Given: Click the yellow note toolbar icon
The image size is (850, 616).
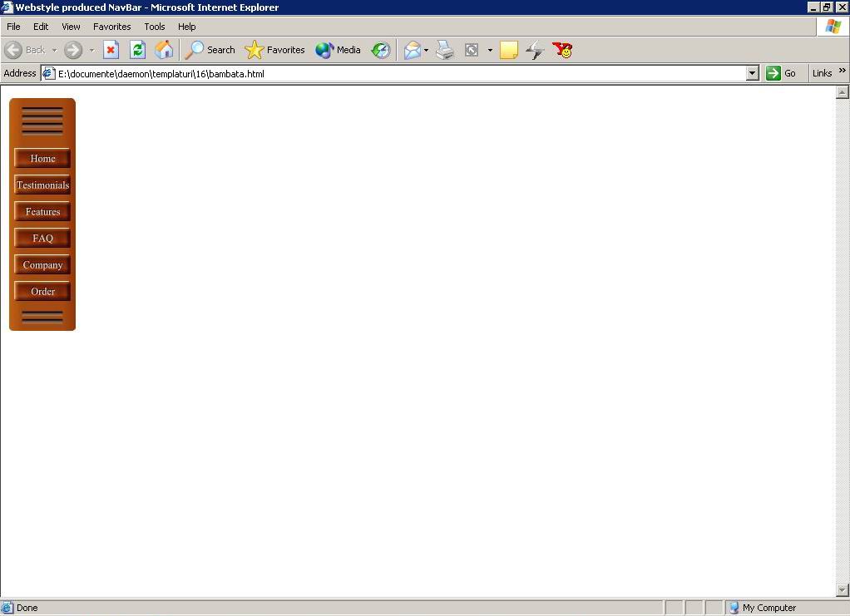Looking at the screenshot, I should coord(508,50).
